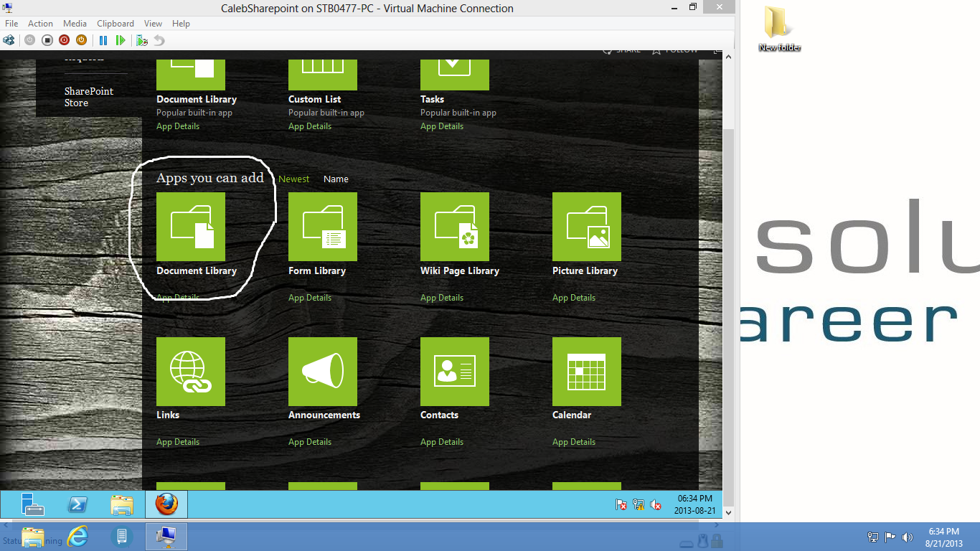
Task: Add the Document Library tile under Apps you can add
Action: point(191,227)
